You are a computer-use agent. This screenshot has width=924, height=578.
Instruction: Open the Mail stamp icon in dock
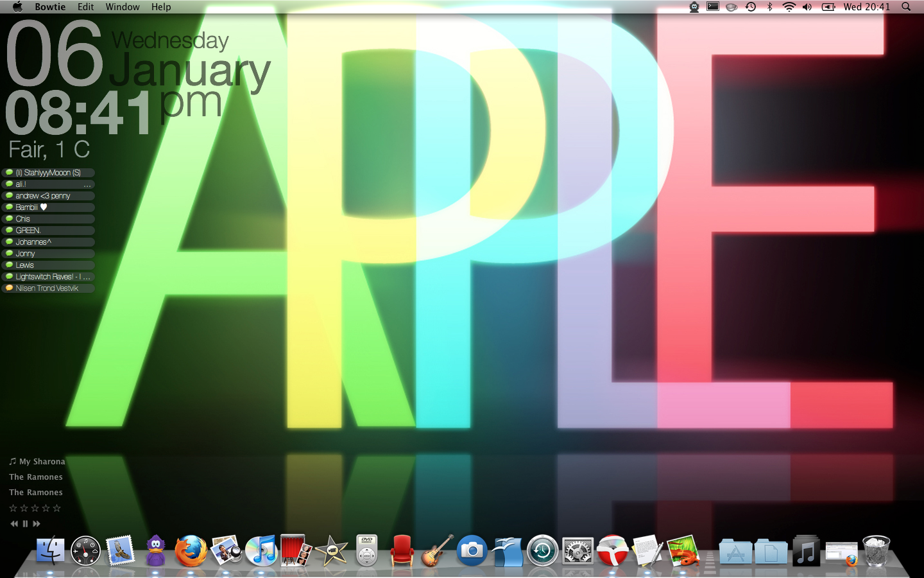[120, 550]
